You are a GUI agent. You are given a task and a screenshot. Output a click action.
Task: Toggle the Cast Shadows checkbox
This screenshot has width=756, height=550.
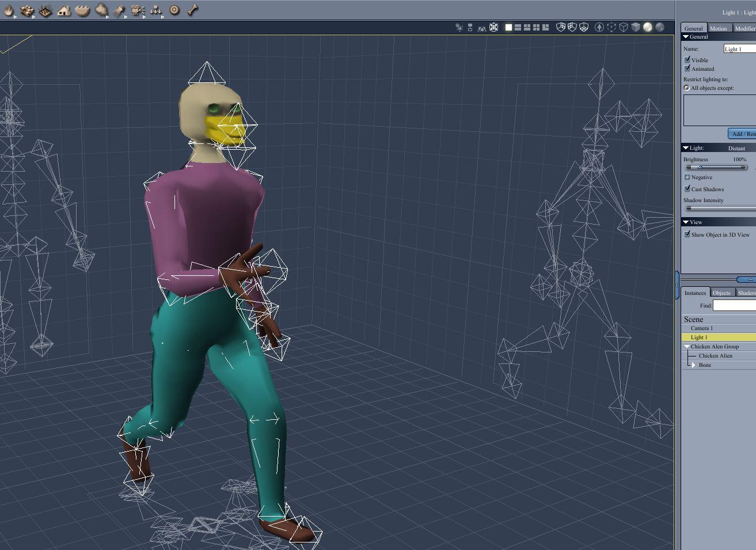coord(687,188)
